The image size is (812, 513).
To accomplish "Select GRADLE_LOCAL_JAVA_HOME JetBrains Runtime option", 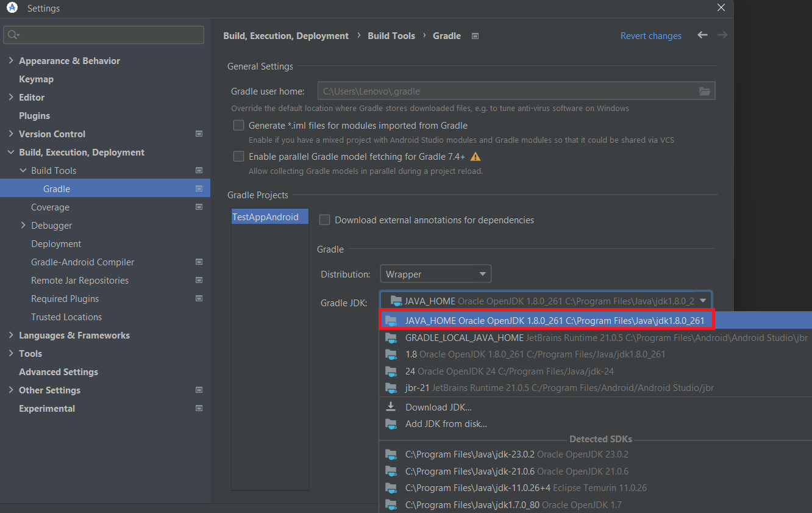I will (x=596, y=337).
